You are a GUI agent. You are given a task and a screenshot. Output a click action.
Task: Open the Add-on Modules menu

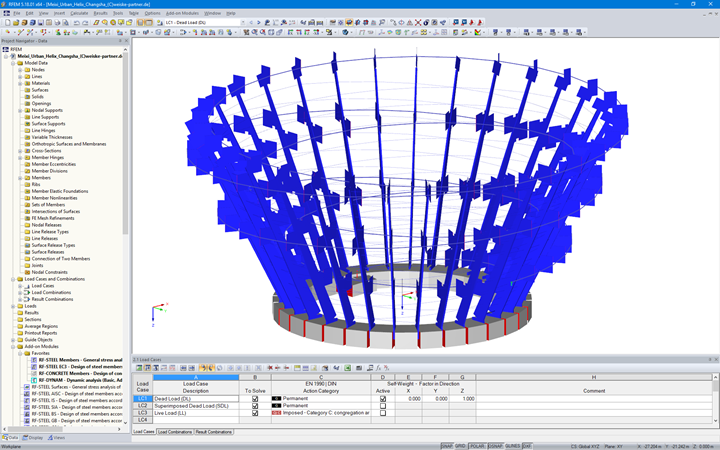coord(182,13)
